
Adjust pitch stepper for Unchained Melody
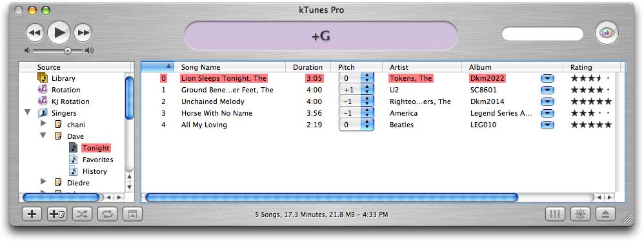coord(368,101)
